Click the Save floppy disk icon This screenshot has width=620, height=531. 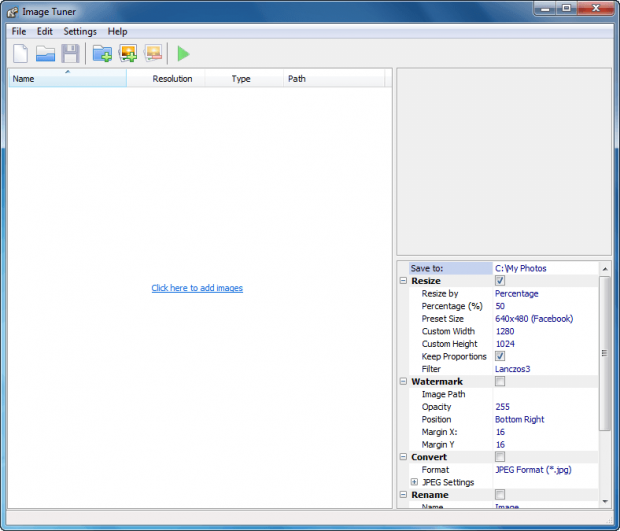click(x=70, y=54)
